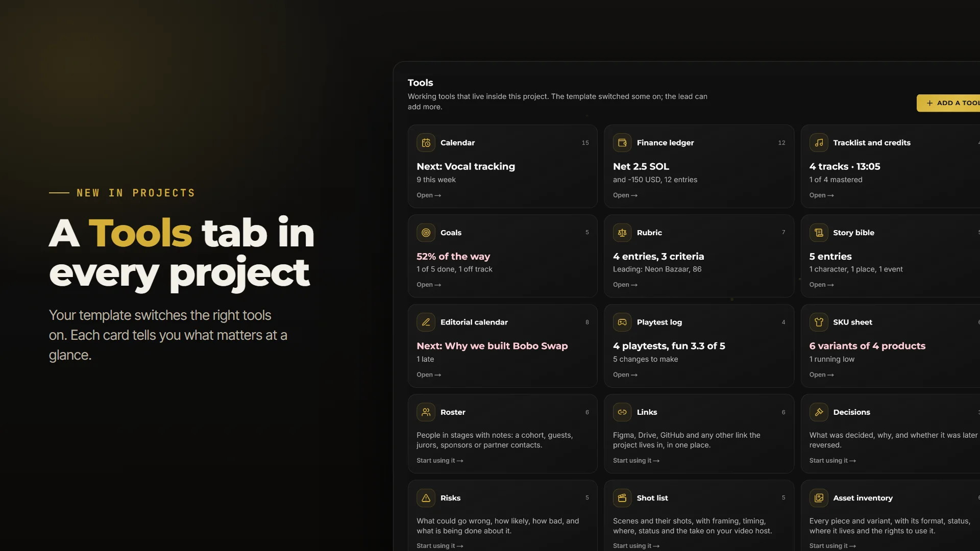Viewport: 980px width, 551px height.
Task: Start using the Risks tool
Action: click(440, 546)
